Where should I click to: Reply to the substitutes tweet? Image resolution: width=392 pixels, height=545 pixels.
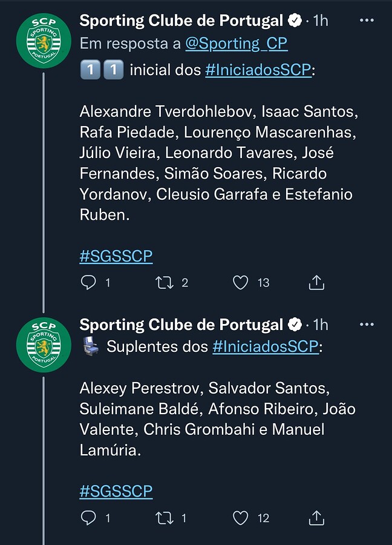90,518
